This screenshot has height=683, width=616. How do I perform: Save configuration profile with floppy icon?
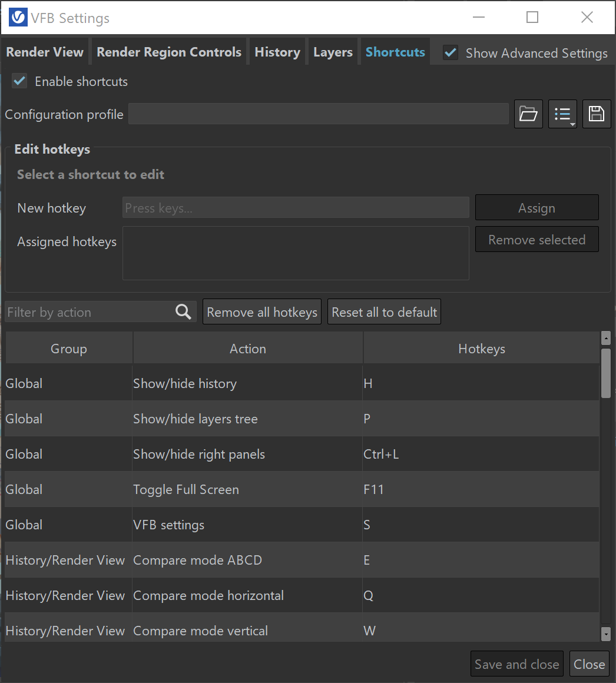pos(597,114)
